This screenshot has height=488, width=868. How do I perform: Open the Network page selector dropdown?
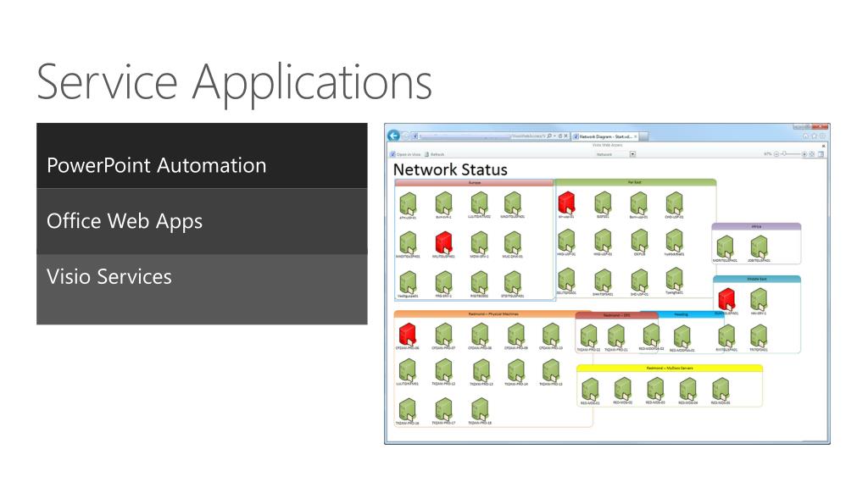click(632, 154)
